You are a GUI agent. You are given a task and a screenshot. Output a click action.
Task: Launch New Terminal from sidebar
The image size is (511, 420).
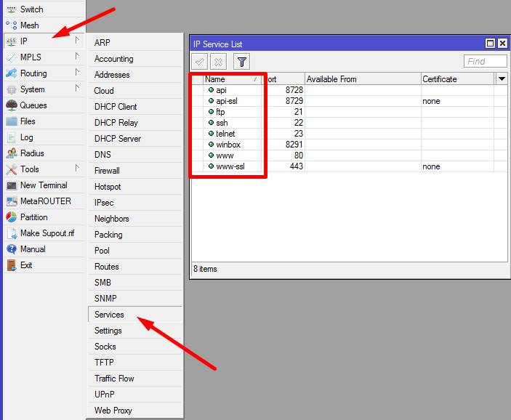(44, 185)
